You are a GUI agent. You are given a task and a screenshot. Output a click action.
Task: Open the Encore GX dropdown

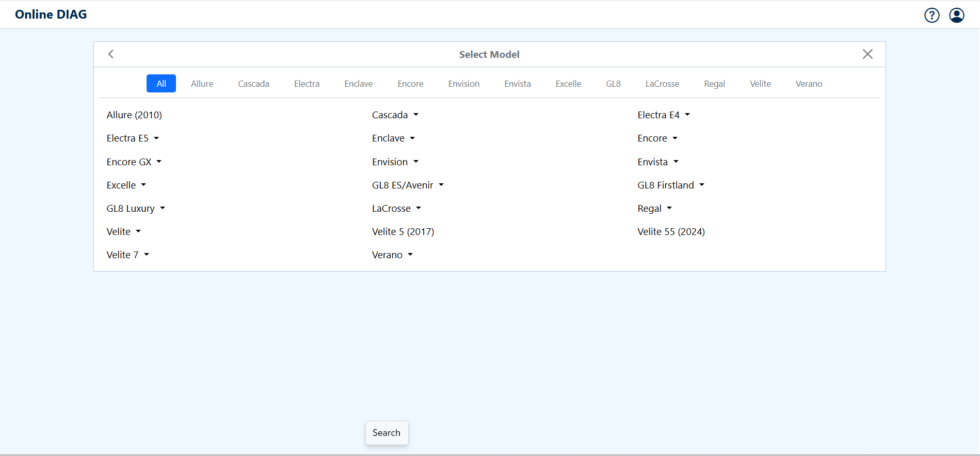coord(134,162)
